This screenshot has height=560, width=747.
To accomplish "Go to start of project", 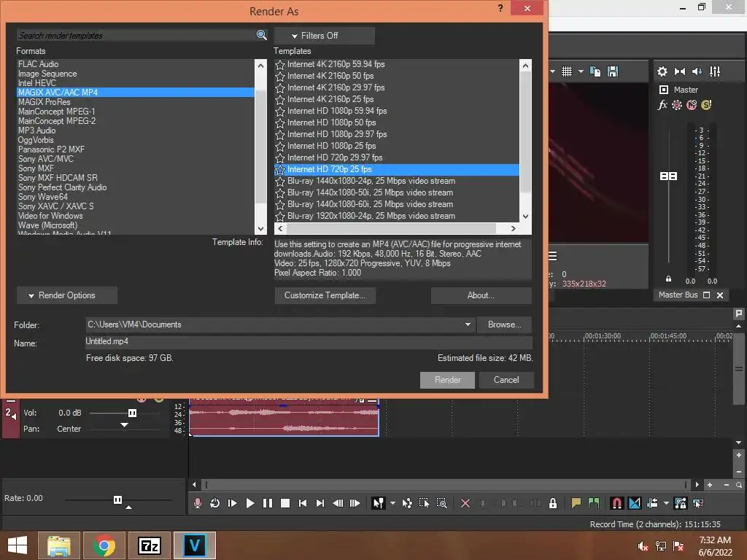I will 303,503.
